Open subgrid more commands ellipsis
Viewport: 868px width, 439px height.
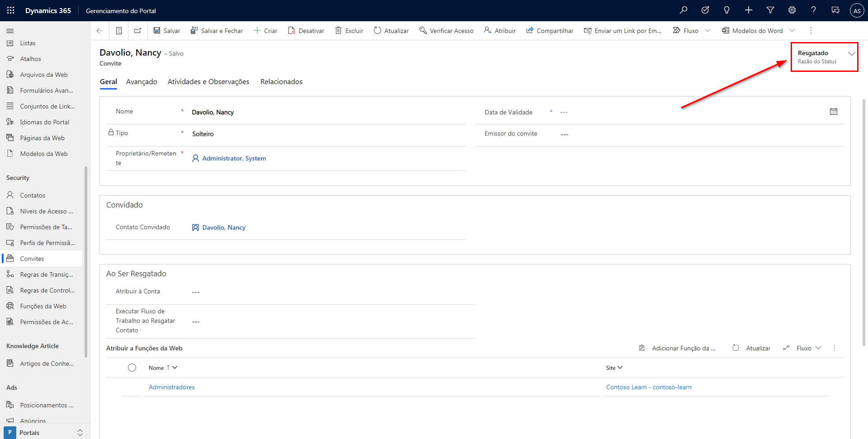pyautogui.click(x=835, y=348)
